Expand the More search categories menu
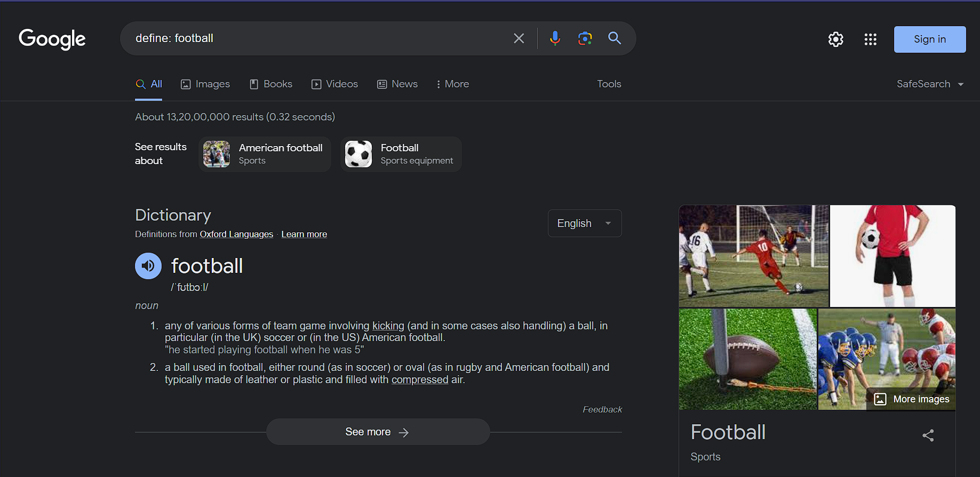Screen dimensions: 980x477 (452, 84)
